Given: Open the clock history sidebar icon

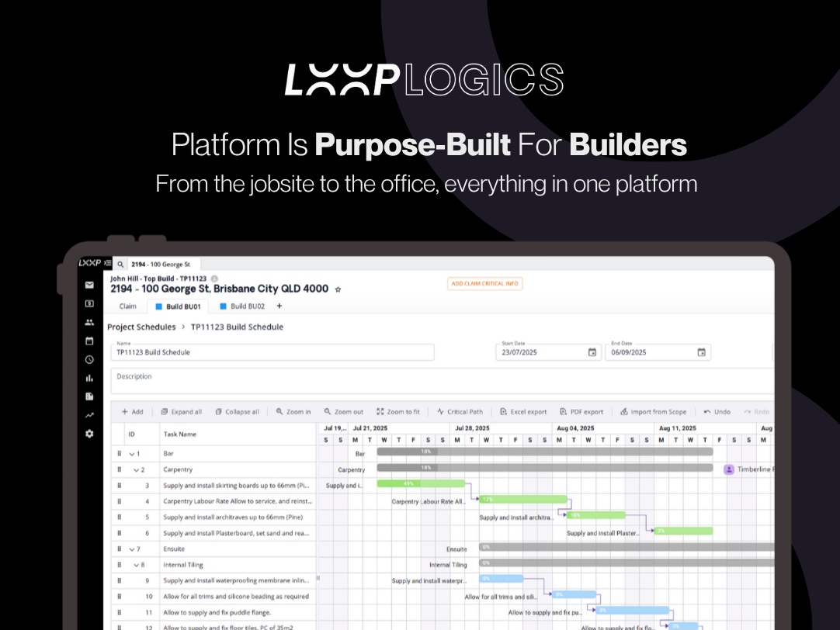Looking at the screenshot, I should tap(89, 360).
